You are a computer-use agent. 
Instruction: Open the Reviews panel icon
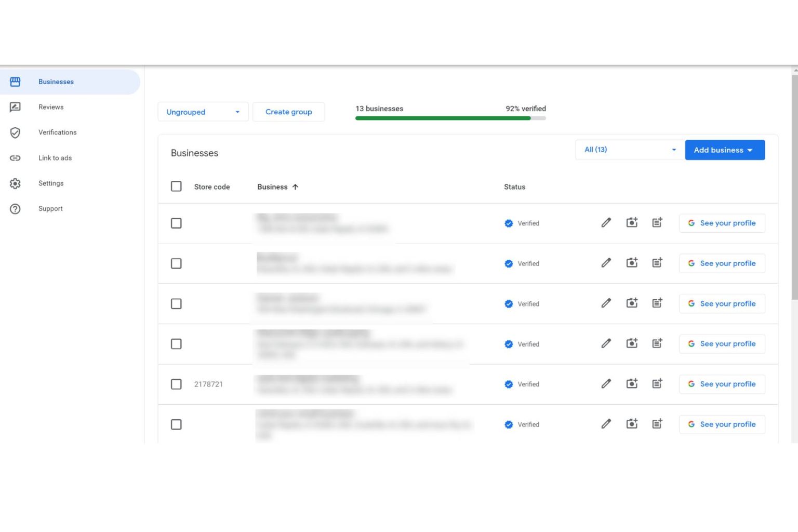coord(16,107)
